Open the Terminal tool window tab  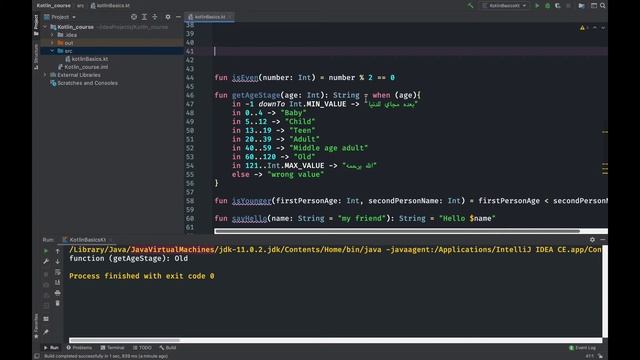click(112, 348)
